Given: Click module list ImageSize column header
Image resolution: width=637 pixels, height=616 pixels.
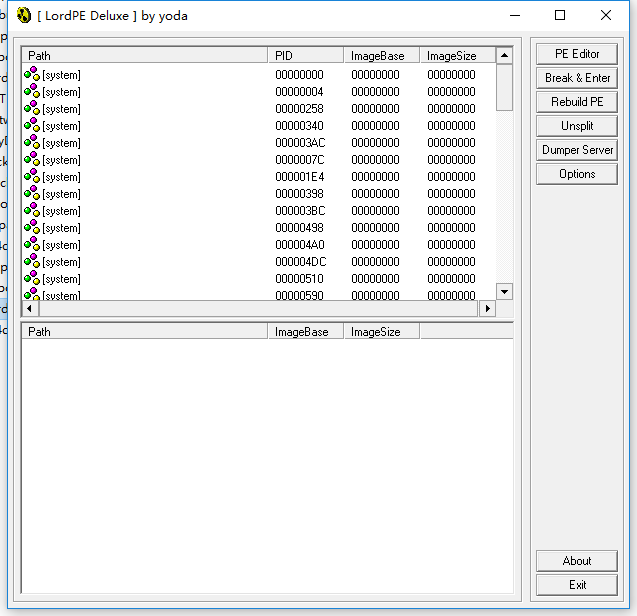Looking at the screenshot, I should coord(382,332).
